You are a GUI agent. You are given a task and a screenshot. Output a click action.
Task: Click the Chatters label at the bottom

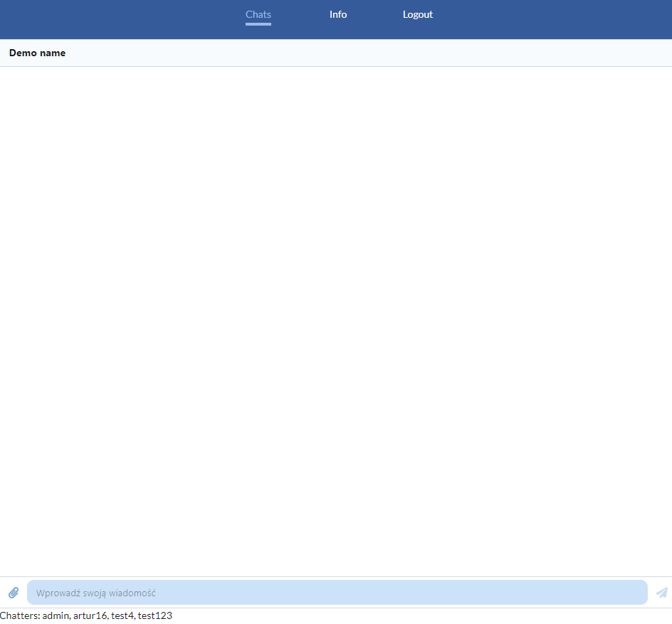coord(20,615)
